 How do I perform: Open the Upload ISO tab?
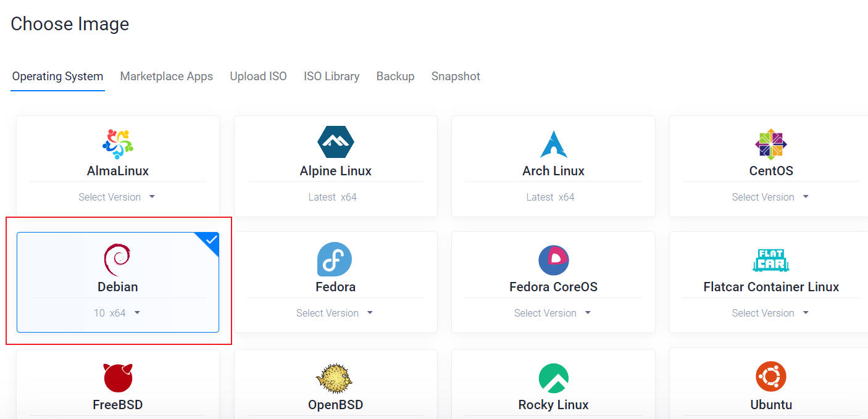click(x=258, y=77)
